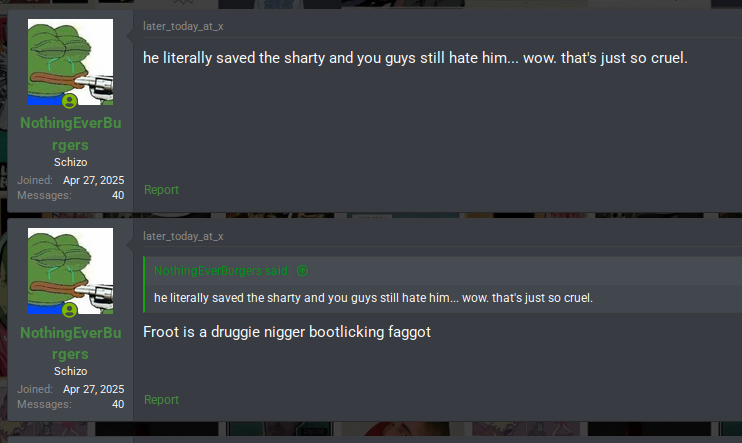Report the second post containing the quote
This screenshot has width=742, height=443.
point(161,399)
